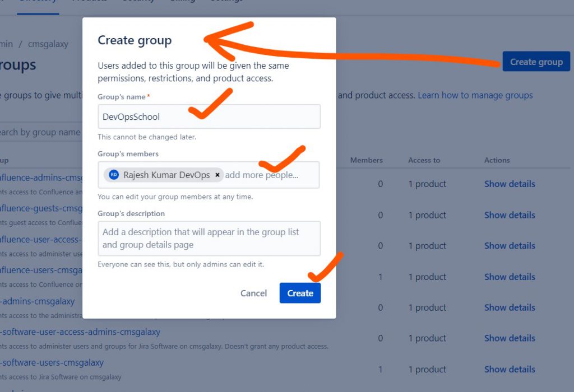Open the software-users-cmsgalaxy group name link
This screenshot has width=574, height=392.
[52, 363]
